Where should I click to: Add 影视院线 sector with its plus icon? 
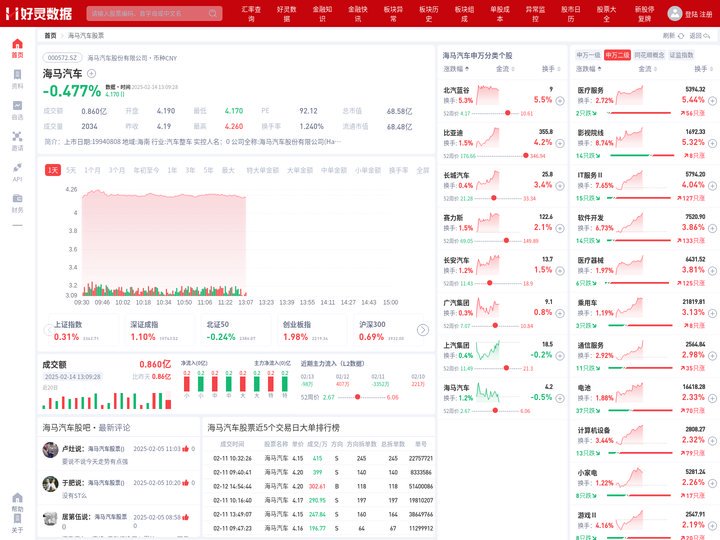712,143
